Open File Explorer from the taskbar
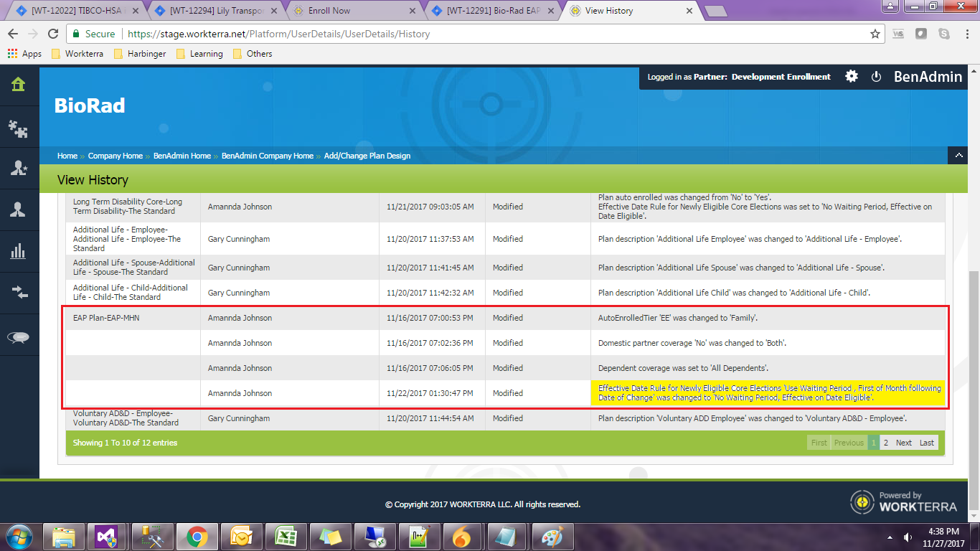 click(64, 537)
